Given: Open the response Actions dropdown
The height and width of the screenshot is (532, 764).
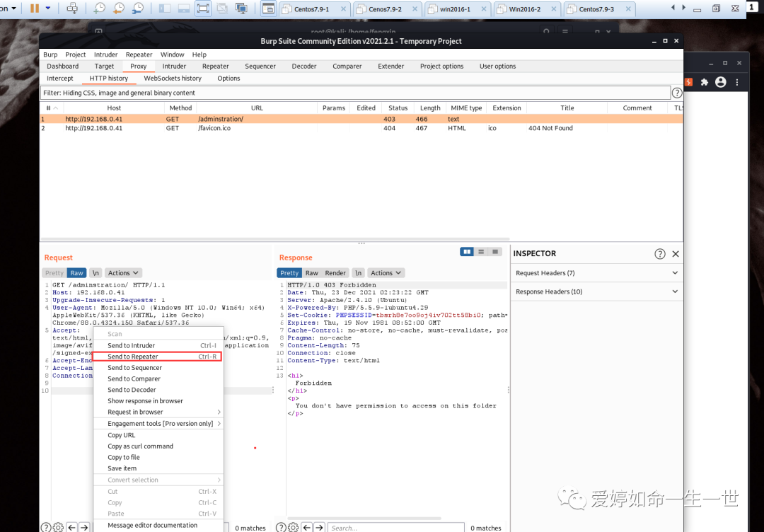Looking at the screenshot, I should pos(386,273).
